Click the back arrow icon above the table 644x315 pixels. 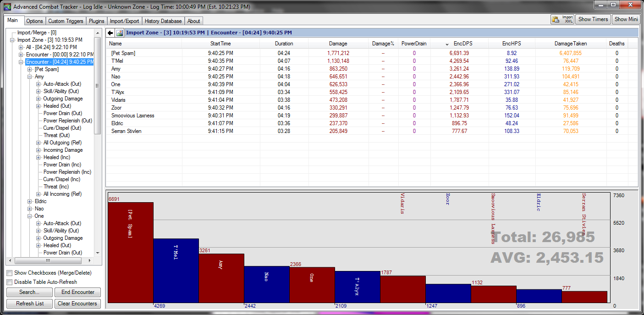coord(110,33)
